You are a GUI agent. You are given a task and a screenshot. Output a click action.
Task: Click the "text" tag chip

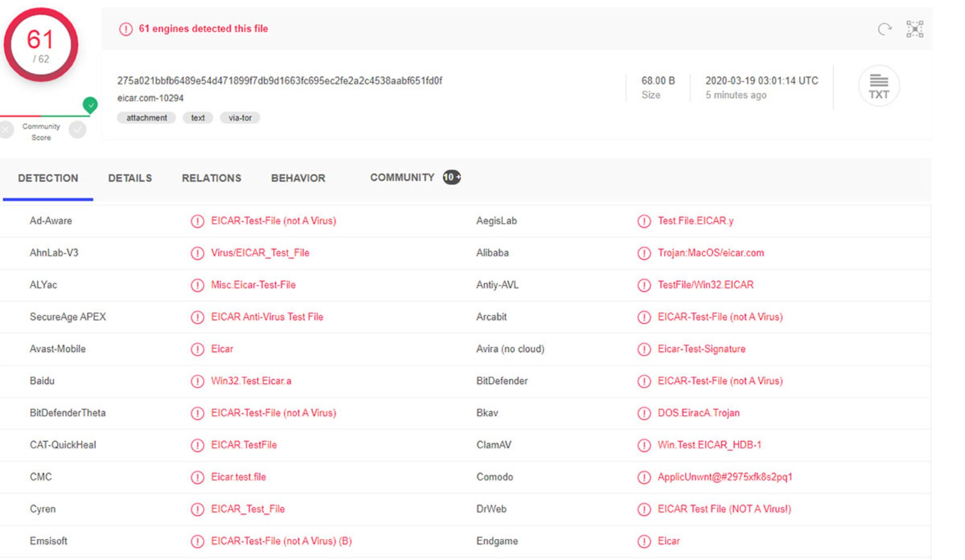click(198, 118)
